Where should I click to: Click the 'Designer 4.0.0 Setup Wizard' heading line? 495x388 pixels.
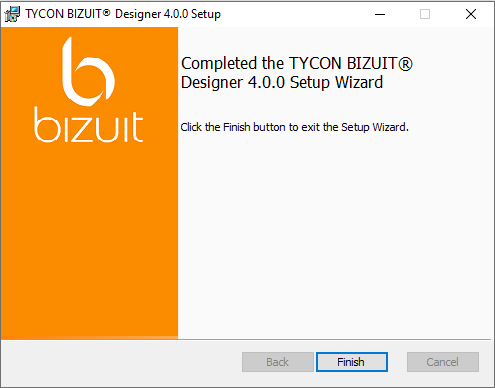point(282,82)
